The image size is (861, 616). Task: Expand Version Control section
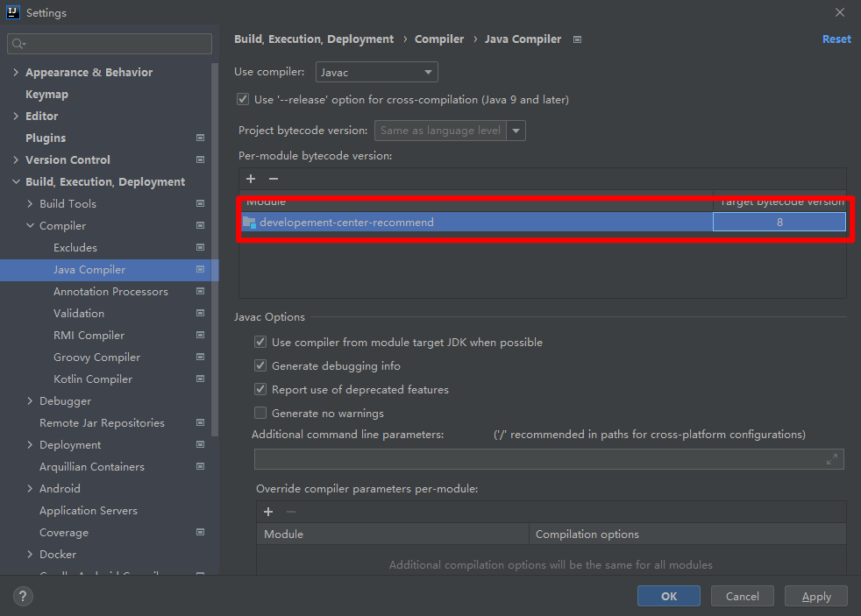(x=16, y=159)
